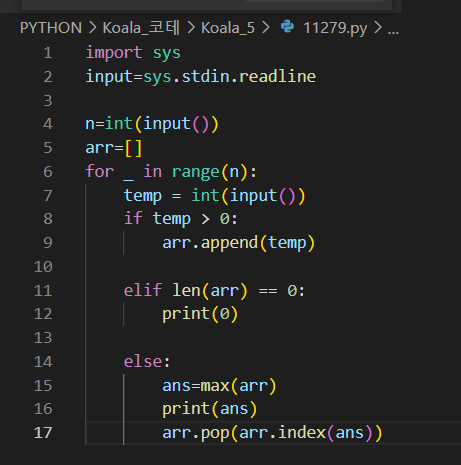Click line number 17 in gutter
Viewport: 461px width, 465px height.
[x=43, y=433]
